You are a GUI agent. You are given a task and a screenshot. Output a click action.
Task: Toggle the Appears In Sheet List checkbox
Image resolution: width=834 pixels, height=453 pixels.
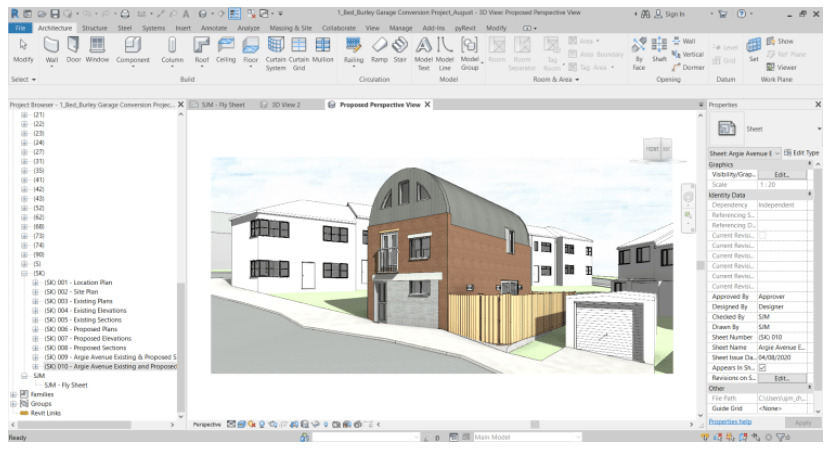(762, 367)
